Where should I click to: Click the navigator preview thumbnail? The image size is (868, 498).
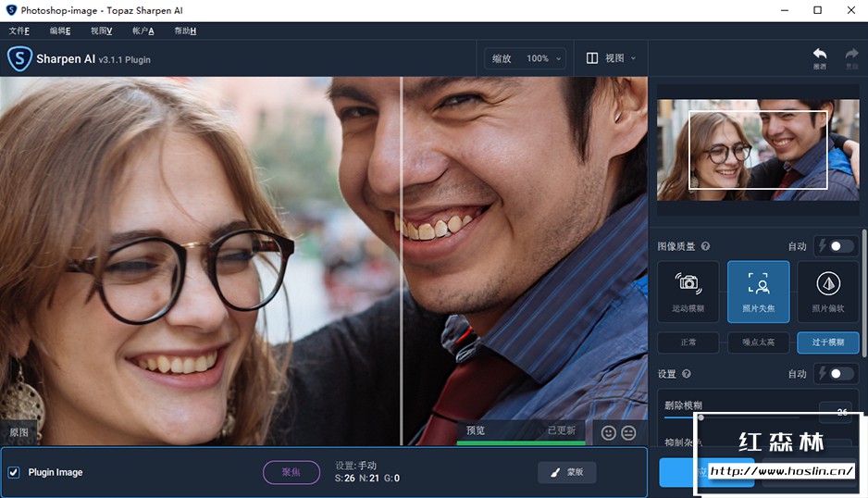[x=758, y=150]
